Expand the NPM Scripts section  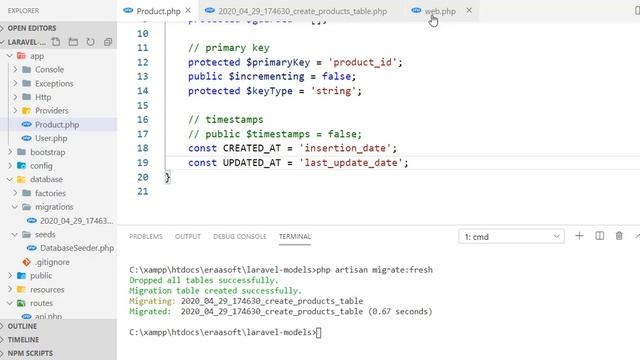30,353
